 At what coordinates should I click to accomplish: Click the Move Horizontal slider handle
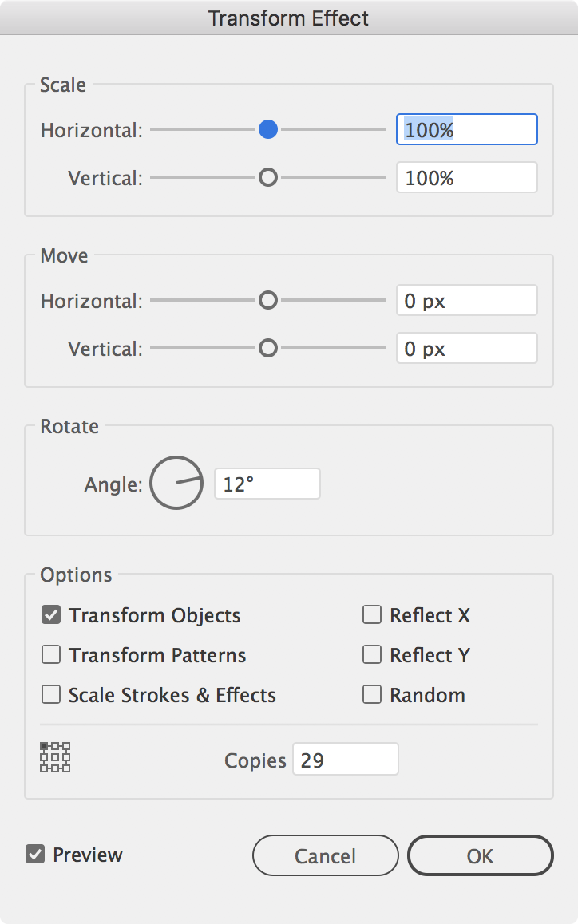[x=268, y=300]
